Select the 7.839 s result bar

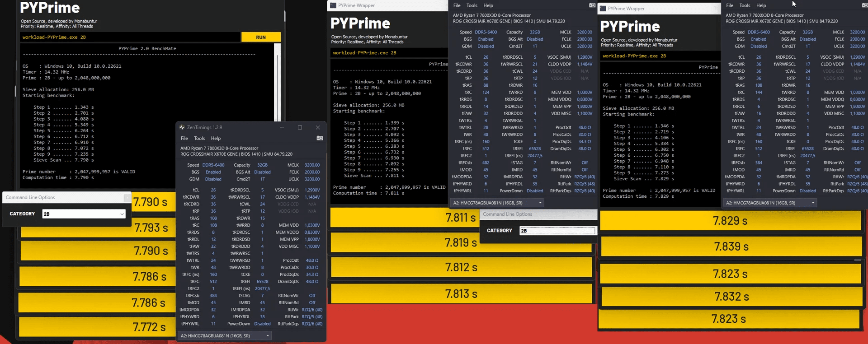pyautogui.click(x=731, y=246)
